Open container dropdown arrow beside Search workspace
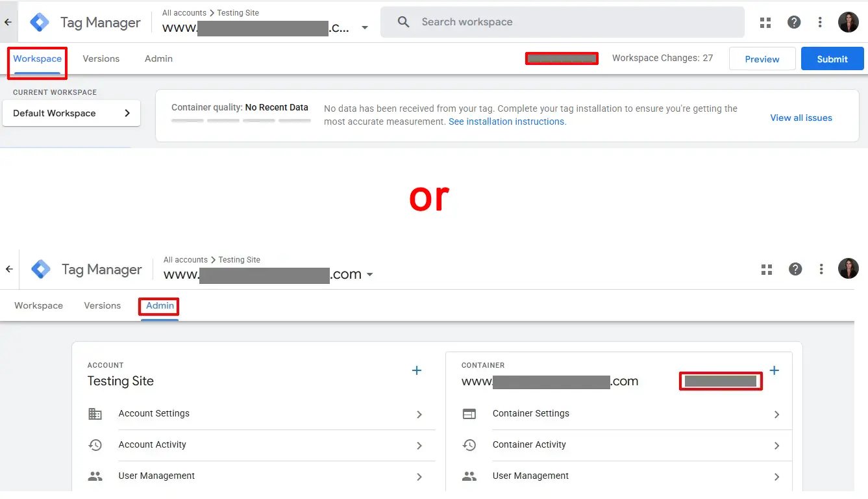Screen dimensions: 868x499 point(365,28)
